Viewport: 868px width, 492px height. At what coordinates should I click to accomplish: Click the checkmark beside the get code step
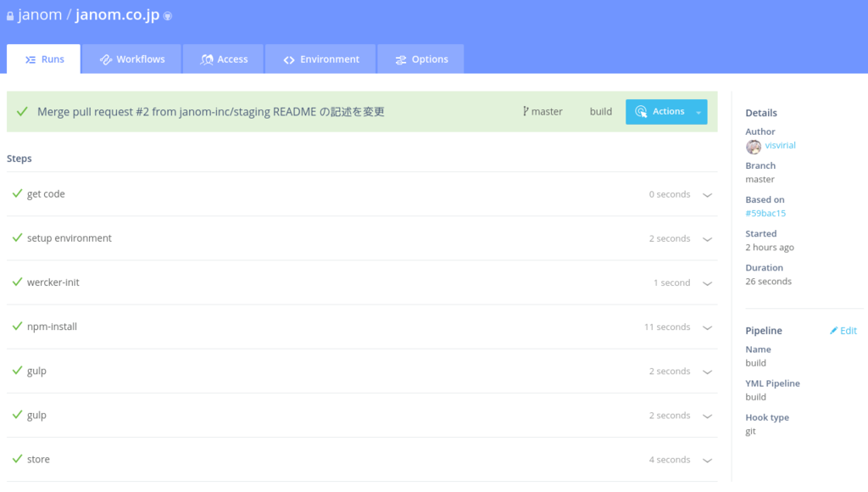coord(17,193)
